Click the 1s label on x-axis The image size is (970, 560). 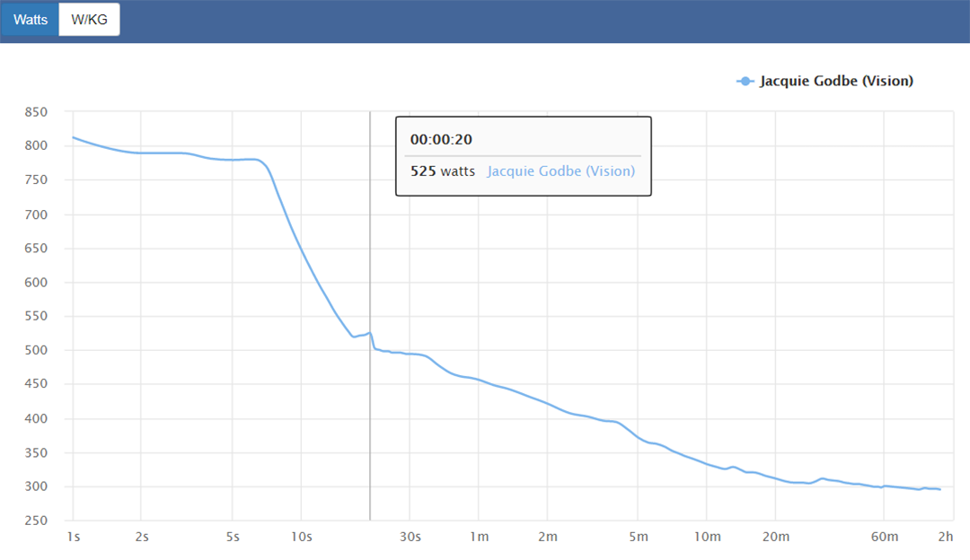coord(73,537)
